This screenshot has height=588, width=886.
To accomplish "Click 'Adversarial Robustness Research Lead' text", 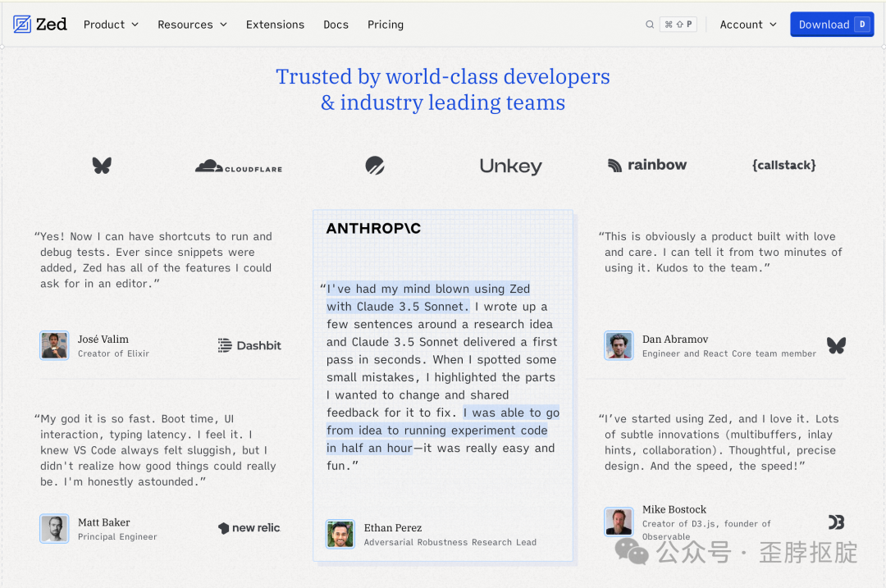I will click(450, 542).
